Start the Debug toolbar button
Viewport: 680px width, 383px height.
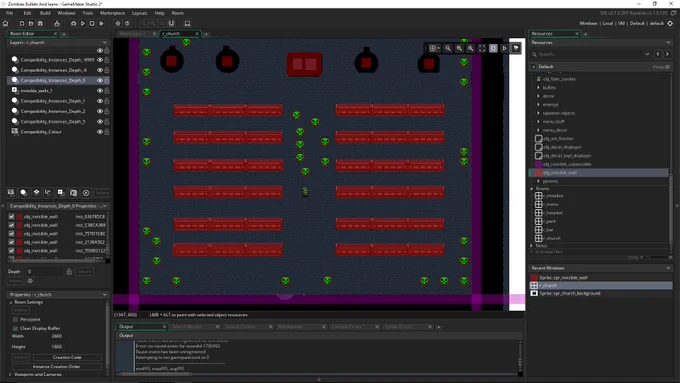[x=73, y=23]
